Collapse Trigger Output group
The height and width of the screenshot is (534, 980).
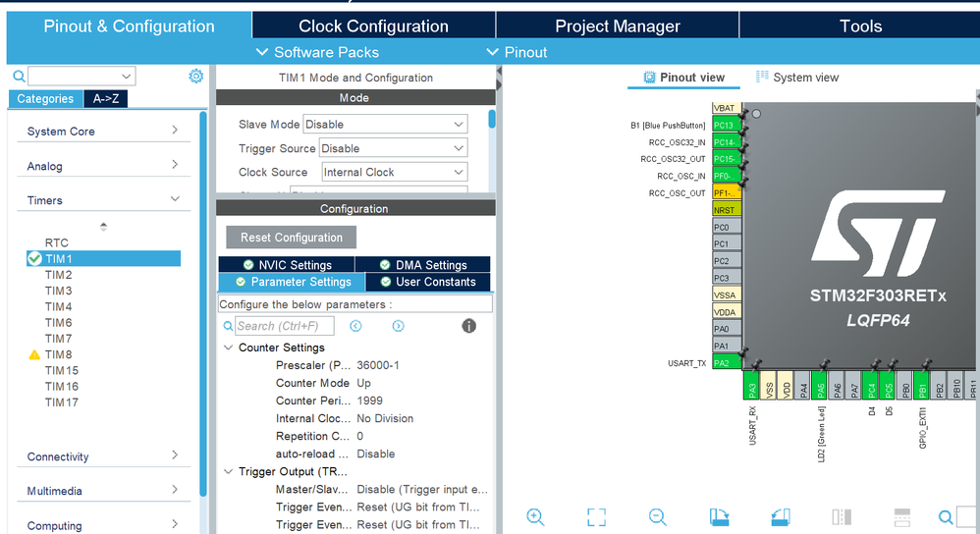point(228,471)
